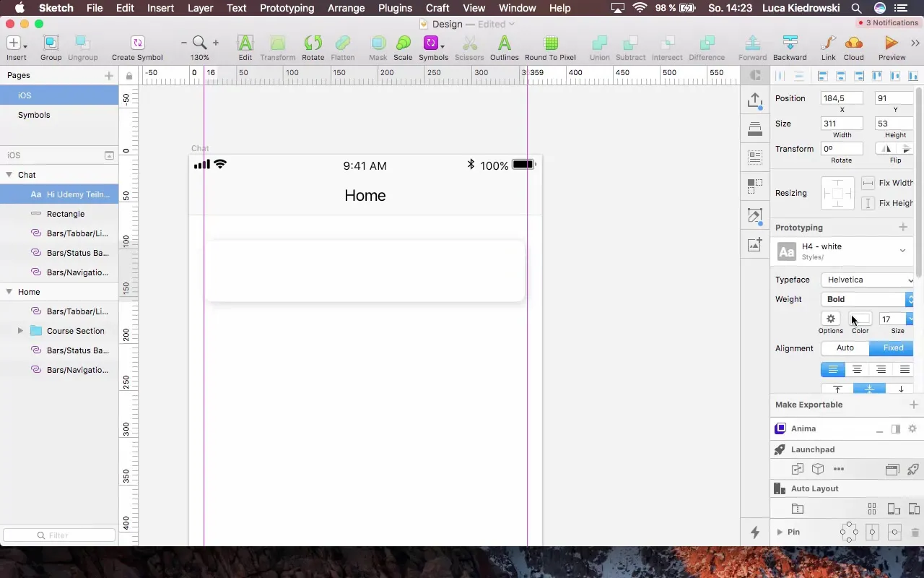The image size is (924, 578).
Task: Open the Prototyping menu
Action: tap(287, 8)
